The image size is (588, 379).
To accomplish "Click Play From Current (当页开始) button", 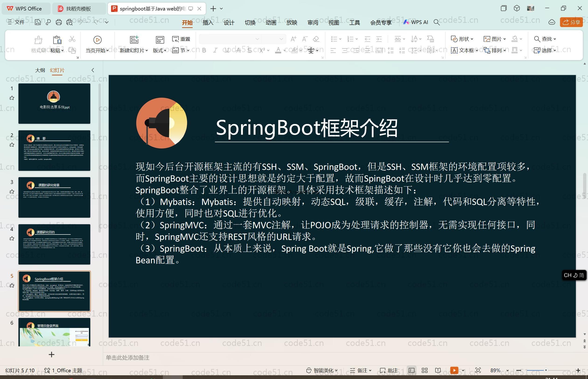I will click(97, 45).
